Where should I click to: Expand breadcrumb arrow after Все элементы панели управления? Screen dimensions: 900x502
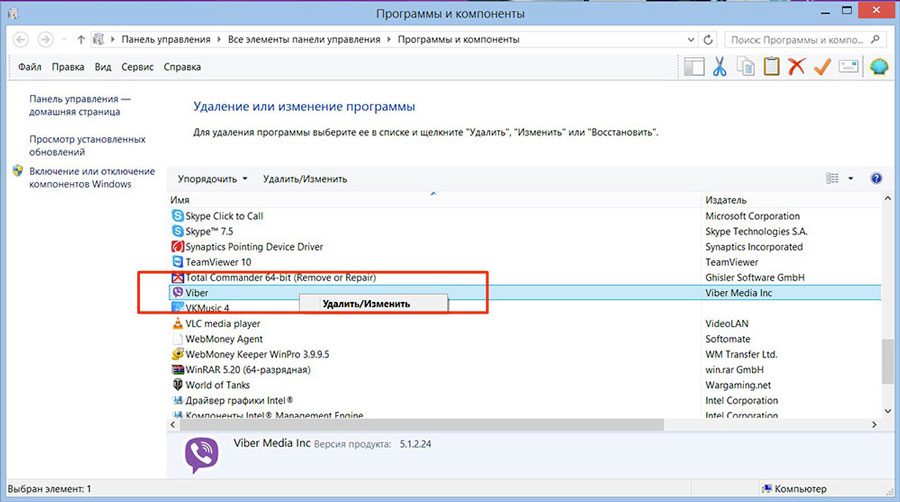pos(389,40)
